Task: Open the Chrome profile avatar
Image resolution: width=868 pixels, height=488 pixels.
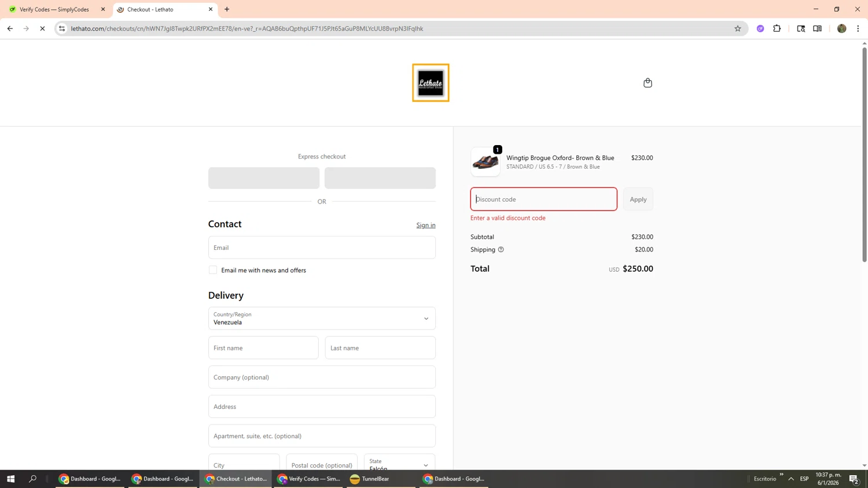Action: 841,28
